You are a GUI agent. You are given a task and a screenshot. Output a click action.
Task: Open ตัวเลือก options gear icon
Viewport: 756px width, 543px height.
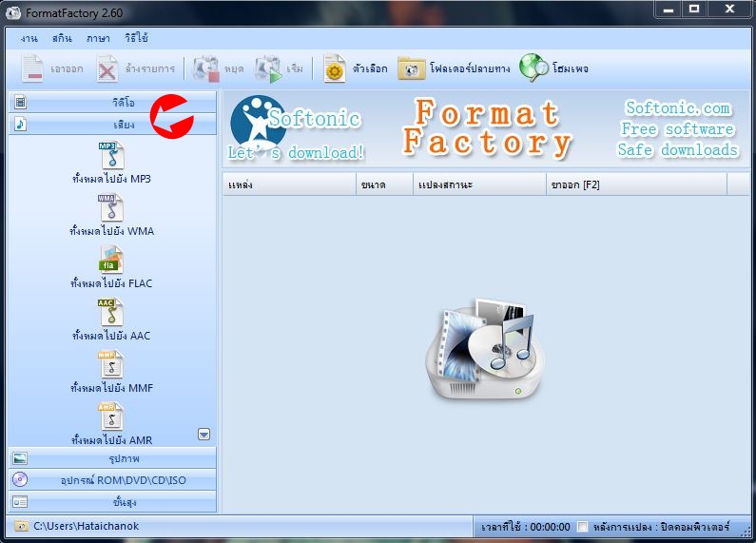click(334, 68)
